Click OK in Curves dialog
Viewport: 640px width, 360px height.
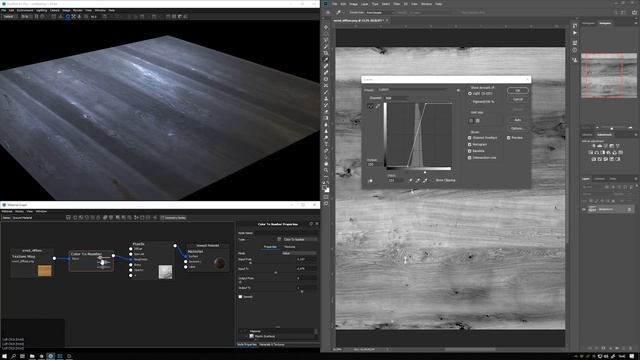coord(518,91)
